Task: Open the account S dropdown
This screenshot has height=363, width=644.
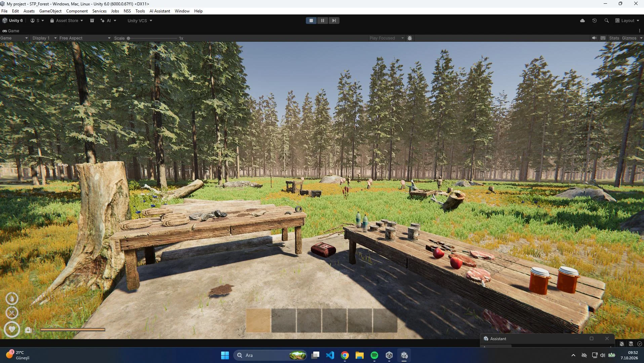Action: 37,21
